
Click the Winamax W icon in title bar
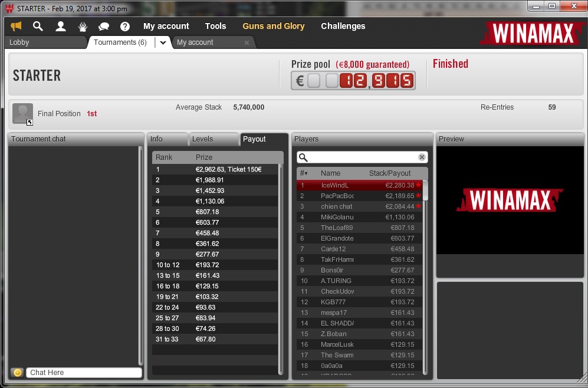pyautogui.click(x=9, y=9)
